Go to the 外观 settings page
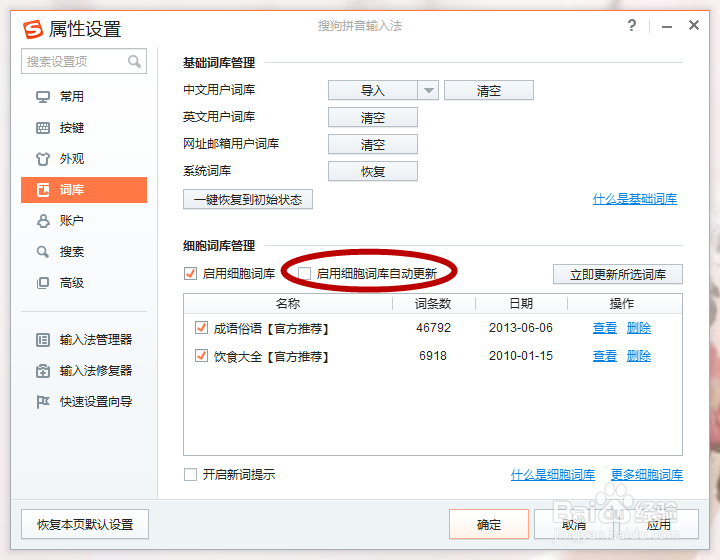The width and height of the screenshot is (720, 560). [x=84, y=159]
